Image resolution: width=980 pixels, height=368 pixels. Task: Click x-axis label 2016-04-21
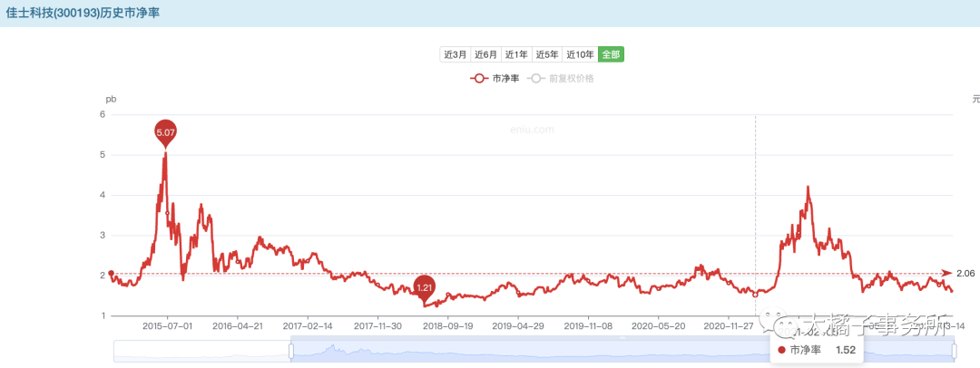[238, 326]
